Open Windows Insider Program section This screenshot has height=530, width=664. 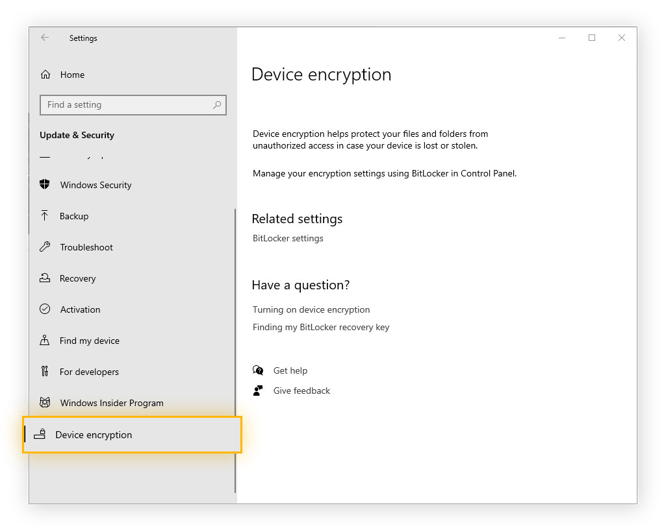[111, 403]
